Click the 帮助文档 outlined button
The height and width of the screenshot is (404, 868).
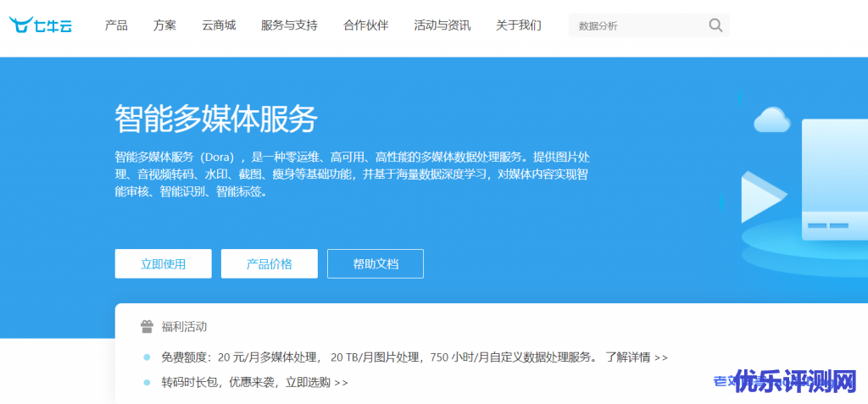click(x=375, y=263)
